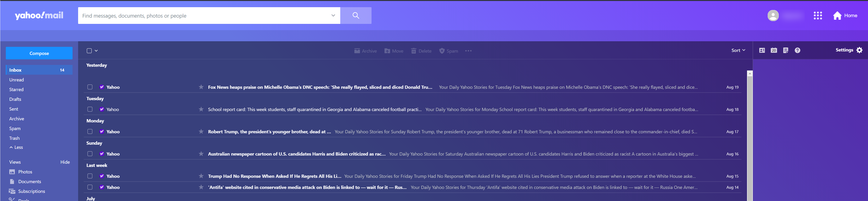
Task: Expand the search options dropdown arrow
Action: pos(333,16)
